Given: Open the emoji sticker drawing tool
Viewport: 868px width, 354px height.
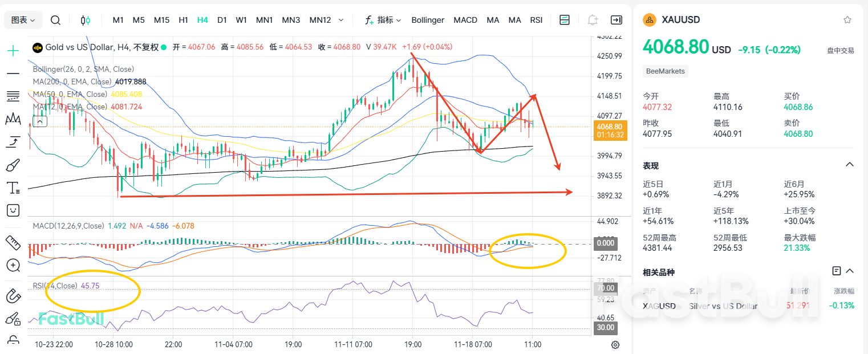Looking at the screenshot, I should point(13,210).
